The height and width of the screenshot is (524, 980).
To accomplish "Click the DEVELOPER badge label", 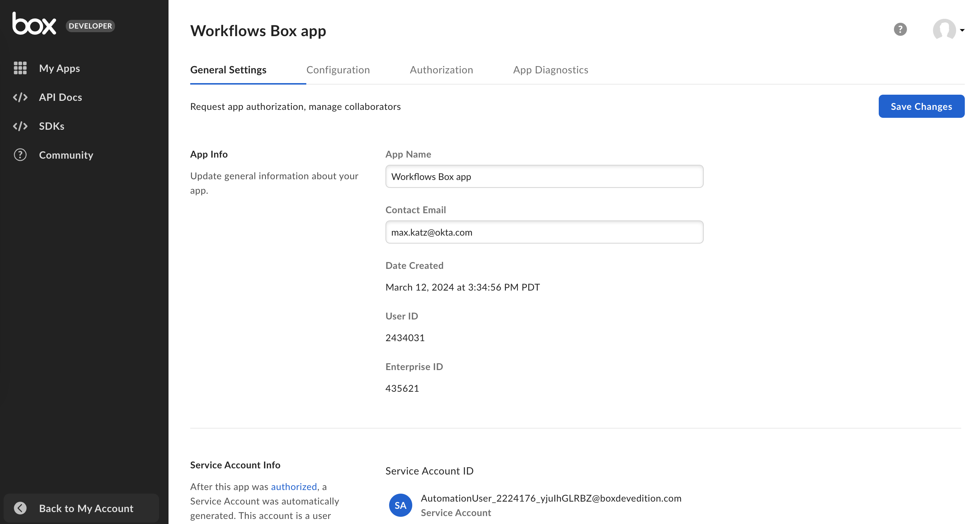I will 90,26.
